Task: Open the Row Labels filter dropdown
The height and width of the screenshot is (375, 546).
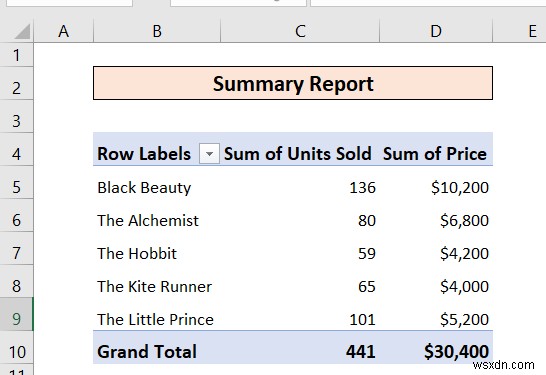Action: click(209, 154)
